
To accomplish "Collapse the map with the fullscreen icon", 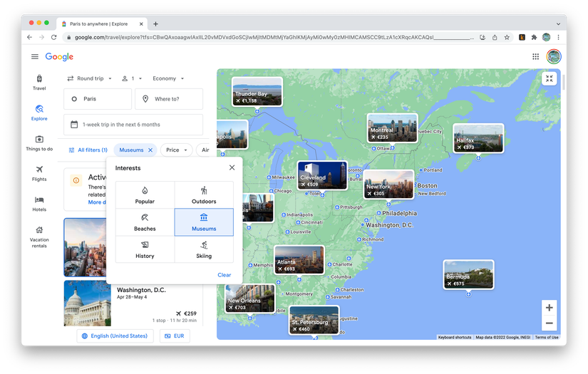I will pyautogui.click(x=549, y=79).
